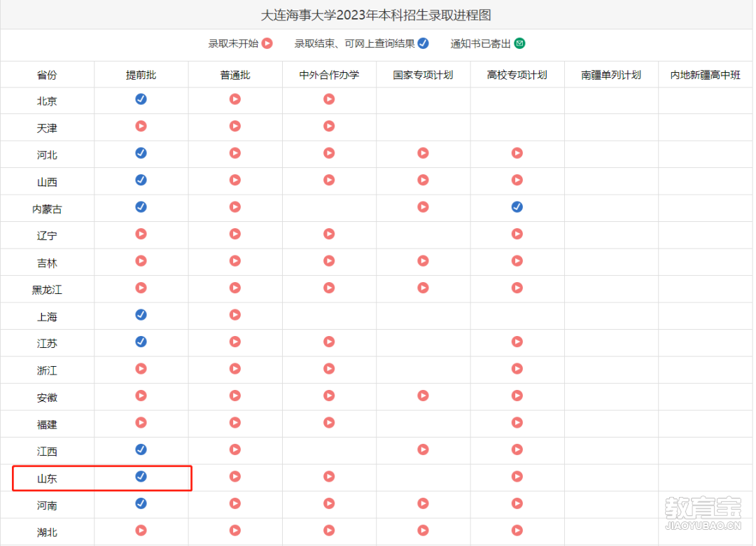Click 天津 提前批 red status icon
756x546 pixels.
coord(141,126)
